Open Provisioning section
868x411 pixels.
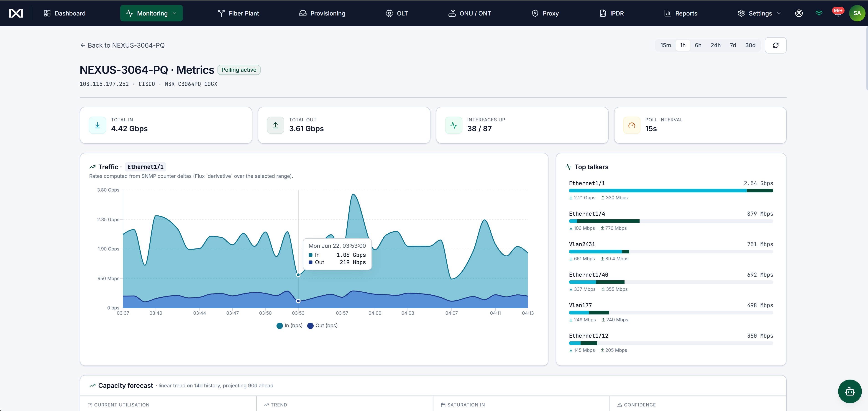coord(323,13)
